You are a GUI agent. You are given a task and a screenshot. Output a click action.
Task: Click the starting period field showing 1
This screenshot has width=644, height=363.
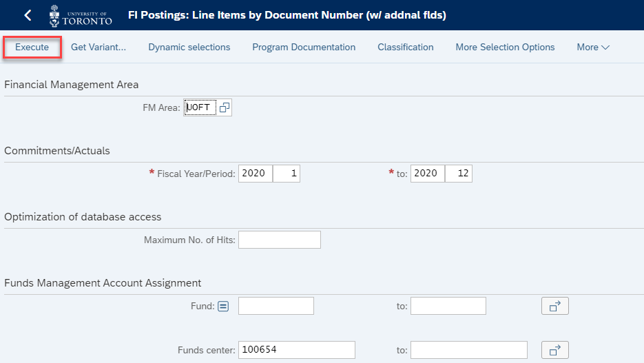287,174
